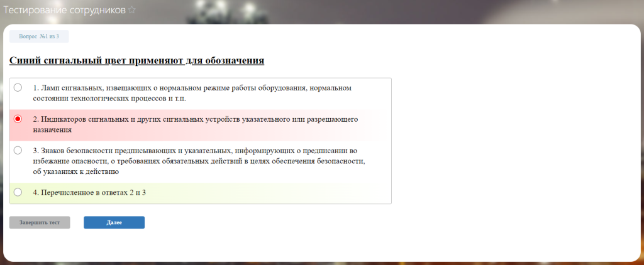Click the question heading 'Синий сигнальный цвет применяют'
The width and height of the screenshot is (644, 265).
pyautogui.click(x=97, y=61)
